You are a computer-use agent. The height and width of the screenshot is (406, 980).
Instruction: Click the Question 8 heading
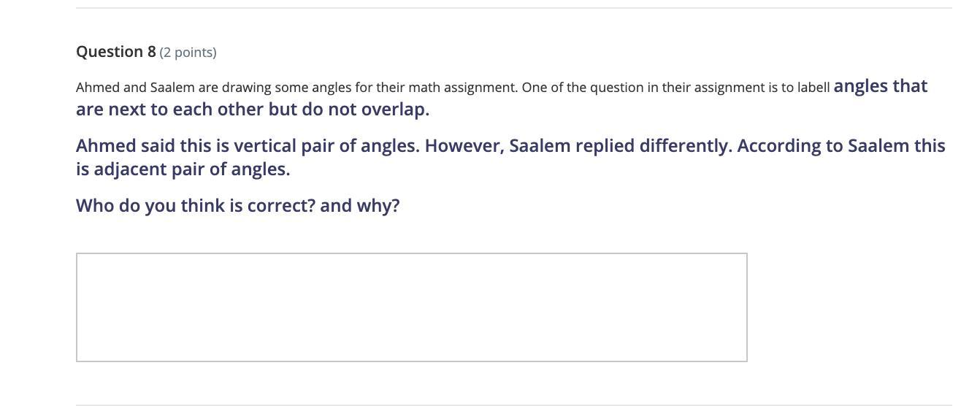coord(115,52)
